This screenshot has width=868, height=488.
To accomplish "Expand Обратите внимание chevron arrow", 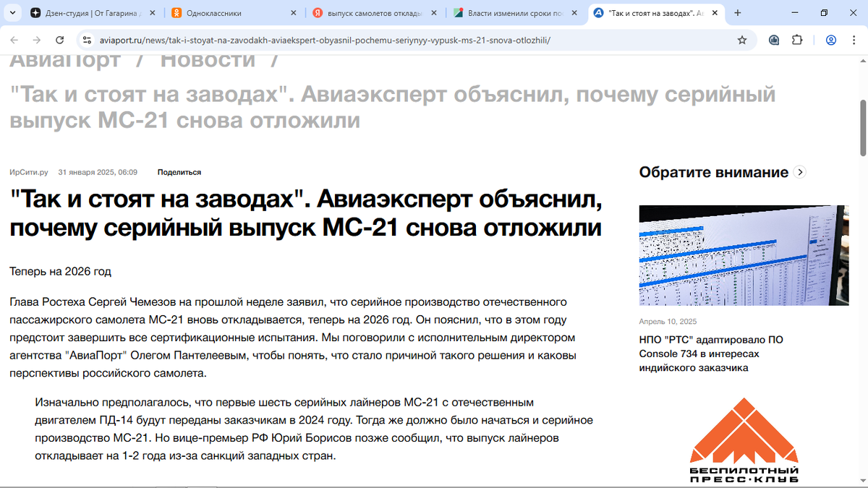I will pyautogui.click(x=799, y=172).
